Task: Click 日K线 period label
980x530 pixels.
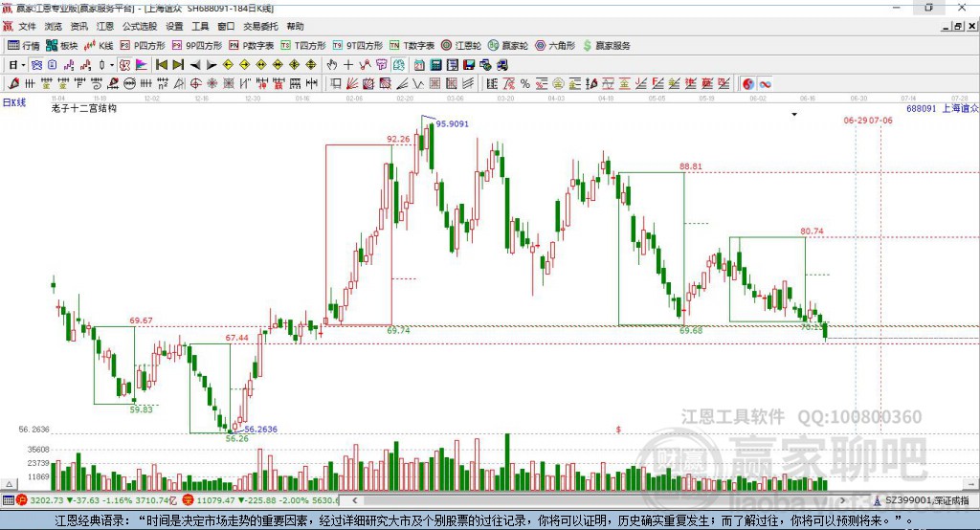Action: click(x=14, y=102)
